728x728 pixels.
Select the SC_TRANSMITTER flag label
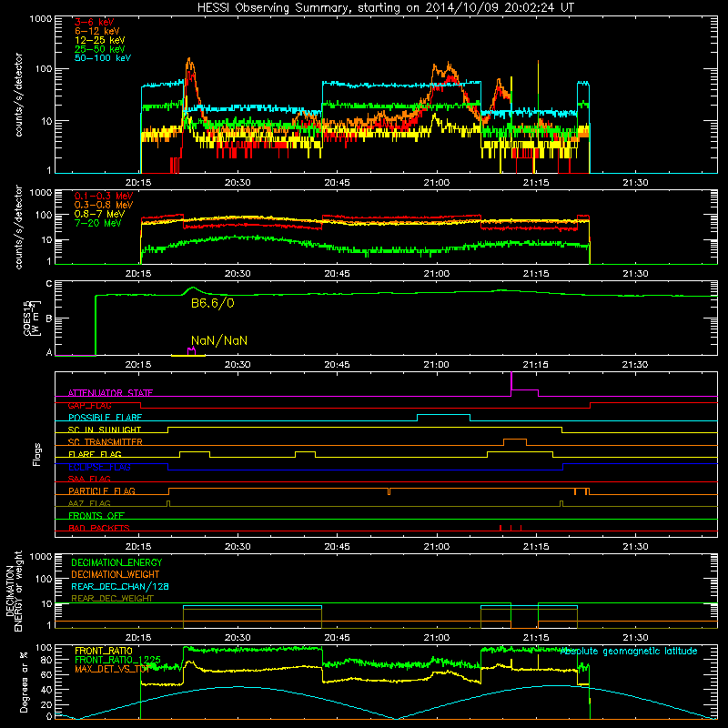[106, 441]
